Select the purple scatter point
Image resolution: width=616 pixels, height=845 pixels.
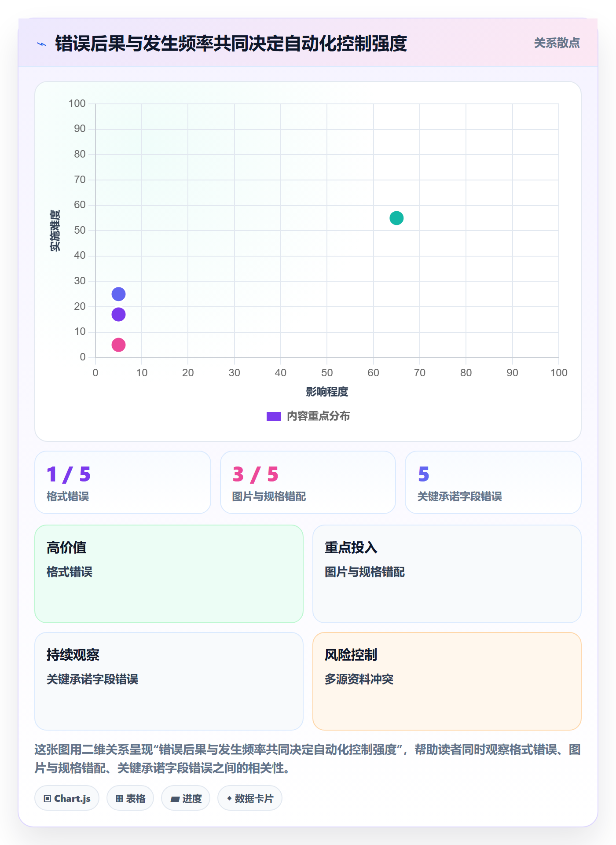118,314
